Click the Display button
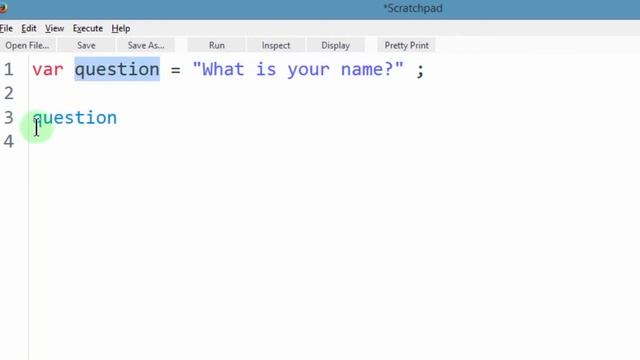This screenshot has height=360, width=640. point(335,45)
